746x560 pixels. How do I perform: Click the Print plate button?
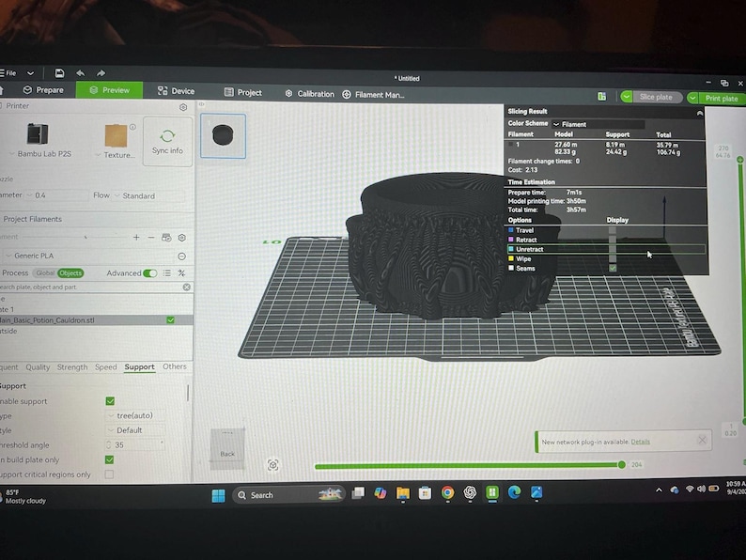click(722, 99)
